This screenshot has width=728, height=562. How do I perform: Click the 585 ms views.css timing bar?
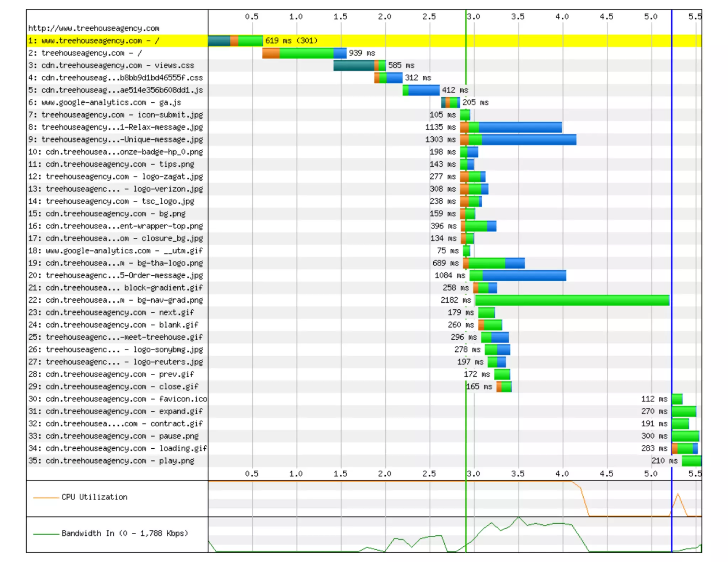(359, 65)
